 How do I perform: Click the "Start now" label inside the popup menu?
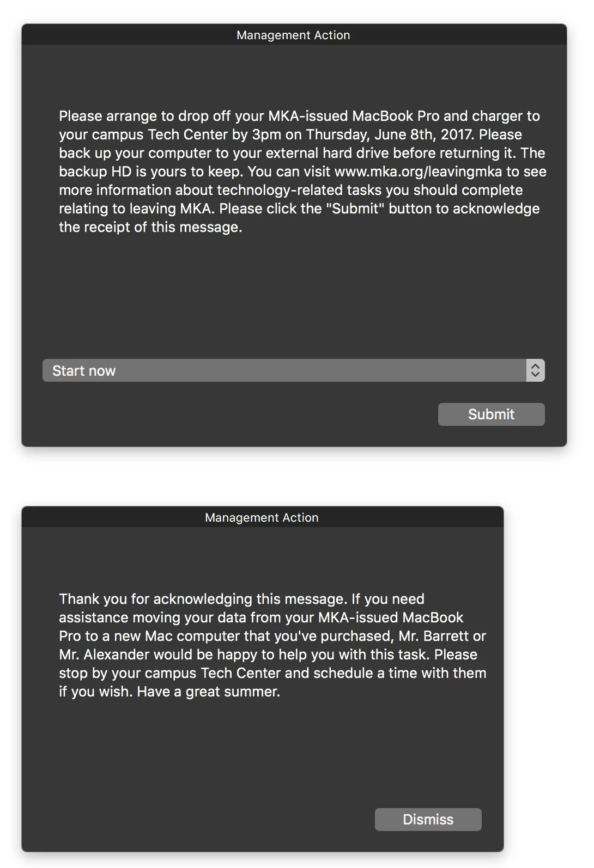coord(84,371)
